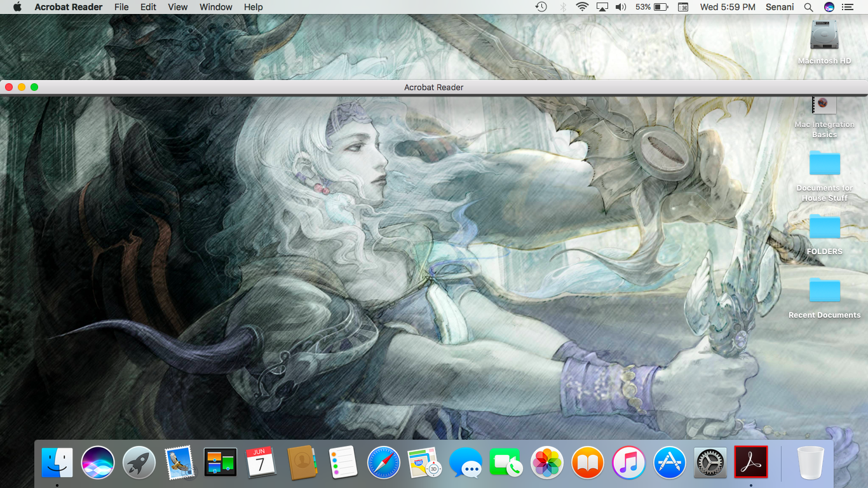Click the Time Machine menu bar icon
The width and height of the screenshot is (868, 488).
pyautogui.click(x=541, y=7)
